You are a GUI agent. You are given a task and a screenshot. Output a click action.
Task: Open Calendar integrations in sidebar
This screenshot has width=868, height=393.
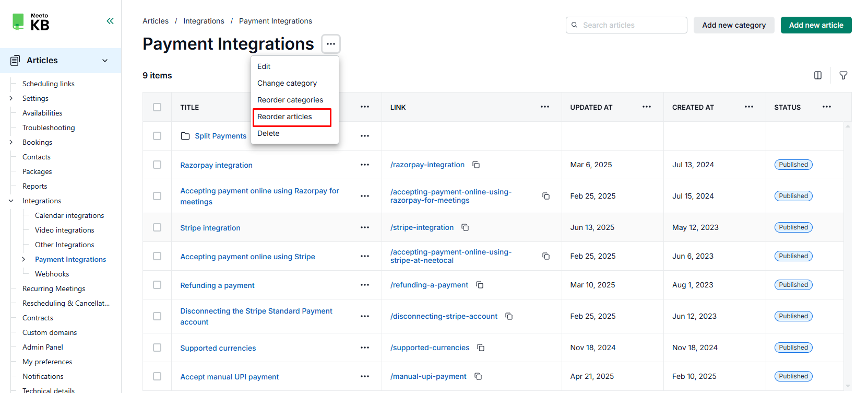[x=69, y=215]
